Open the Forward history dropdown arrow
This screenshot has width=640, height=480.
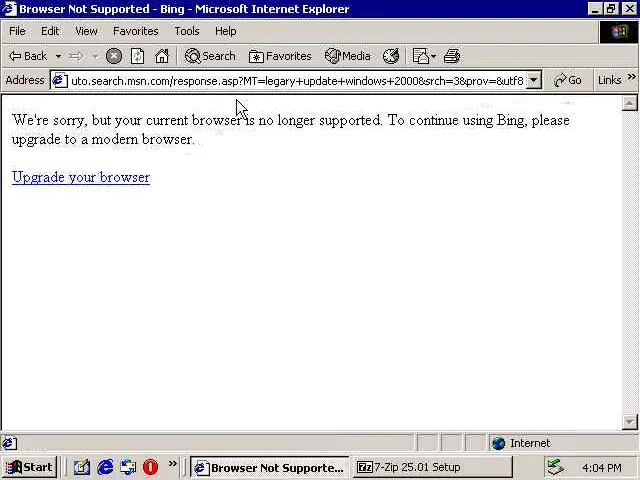pyautogui.click(x=95, y=56)
